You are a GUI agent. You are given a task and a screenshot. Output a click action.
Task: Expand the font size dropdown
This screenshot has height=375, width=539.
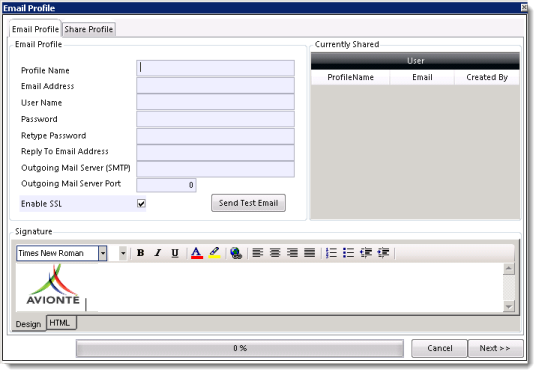123,254
